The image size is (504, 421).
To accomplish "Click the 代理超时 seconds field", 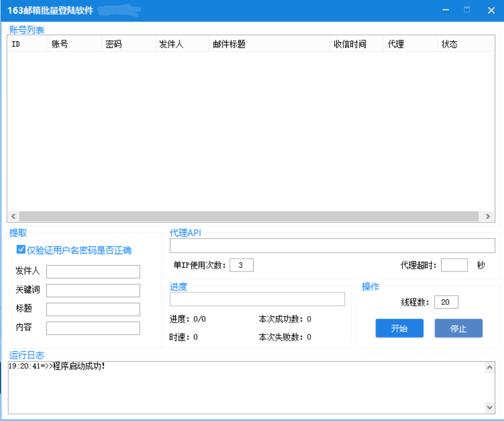I will click(454, 265).
